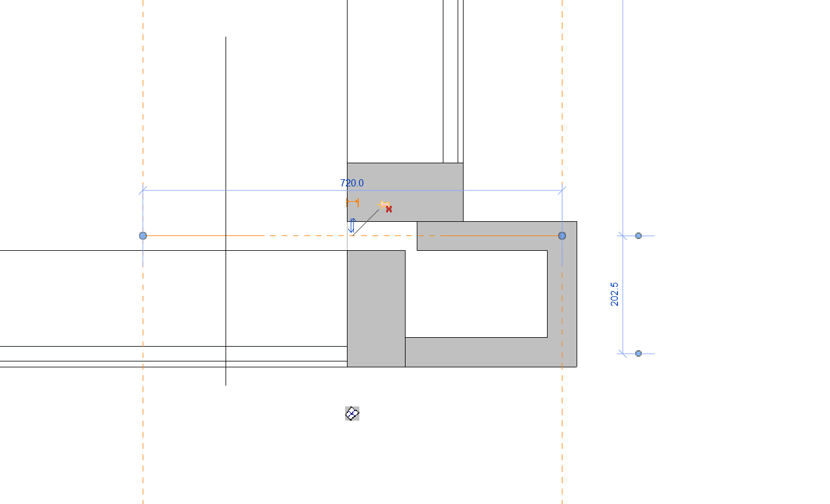This screenshot has width=830, height=504.
Task: Flip the orientation using the vertical arrow control
Action: pyautogui.click(x=352, y=225)
